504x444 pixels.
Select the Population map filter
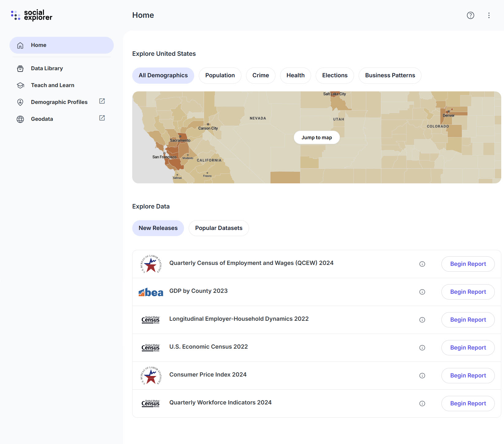click(220, 75)
